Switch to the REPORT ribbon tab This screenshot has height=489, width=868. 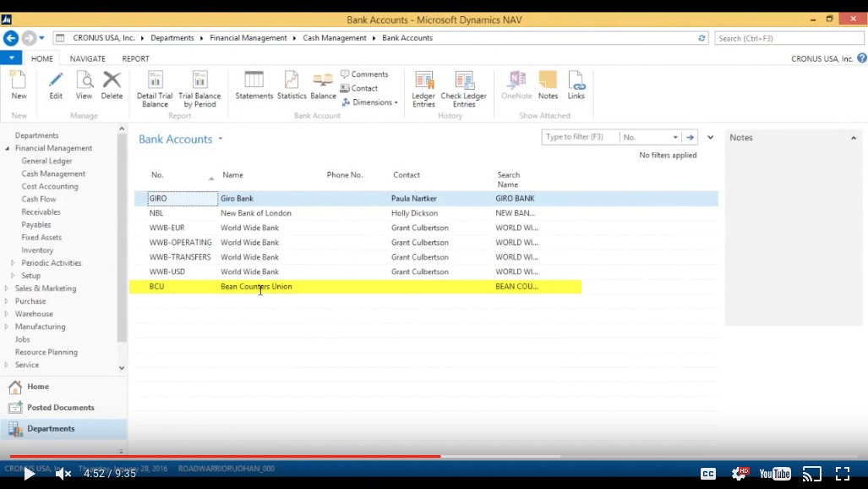click(x=135, y=58)
